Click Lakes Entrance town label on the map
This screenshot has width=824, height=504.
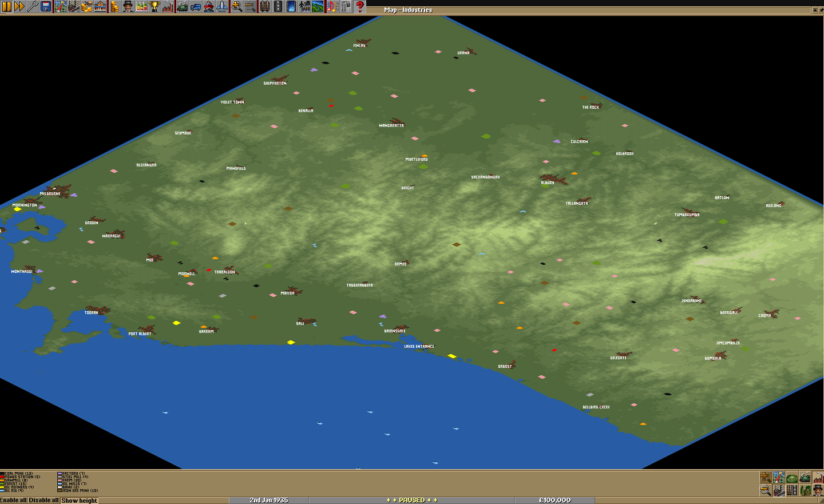pos(419,347)
